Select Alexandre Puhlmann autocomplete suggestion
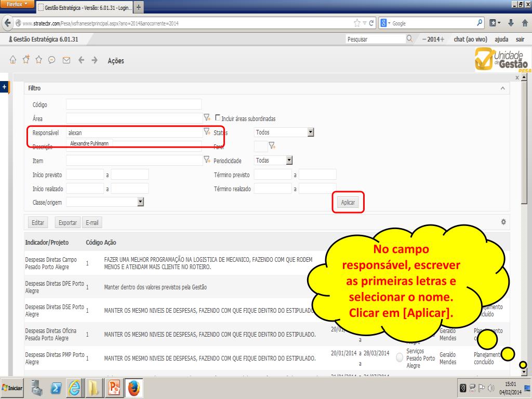 (x=89, y=143)
